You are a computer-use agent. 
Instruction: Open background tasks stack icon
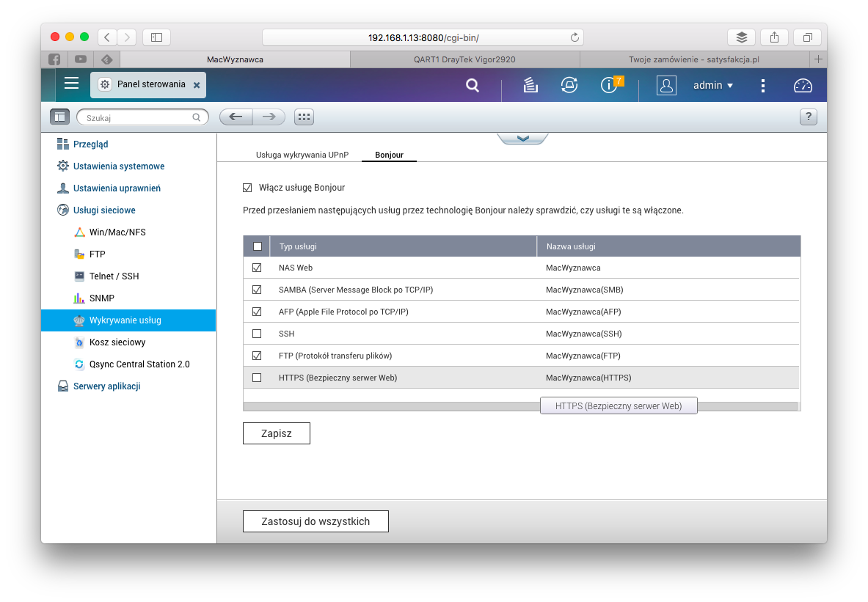pos(530,85)
